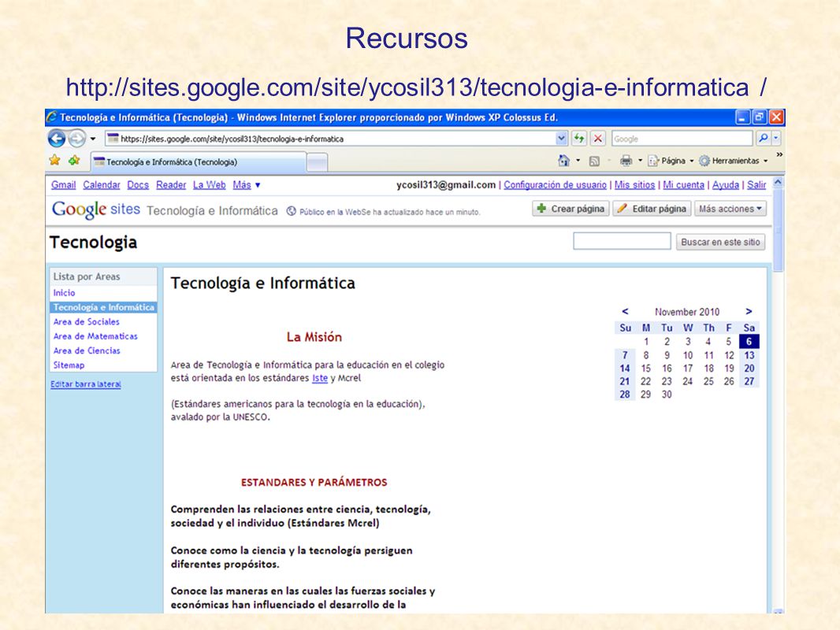Show more command bar items chevron
840x630 pixels.
pos(779,154)
